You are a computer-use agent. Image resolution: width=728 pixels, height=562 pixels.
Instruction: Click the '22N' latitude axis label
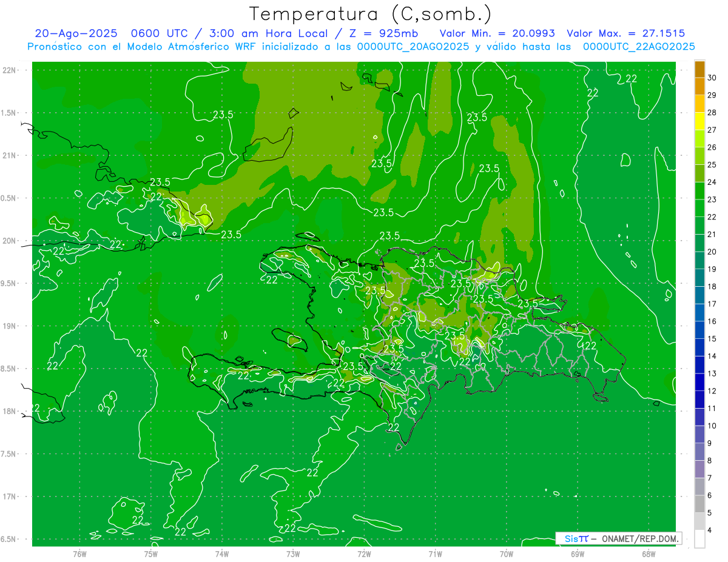9,70
